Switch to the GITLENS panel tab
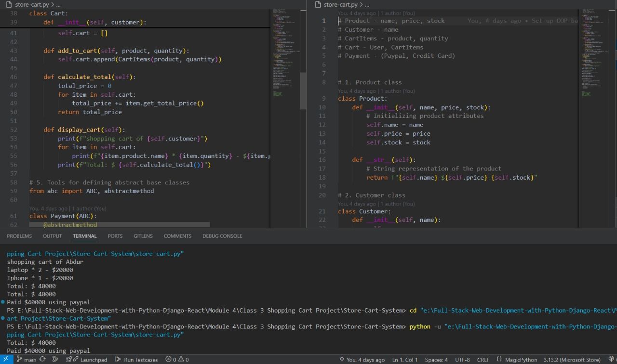The height and width of the screenshot is (364, 617). 143,236
